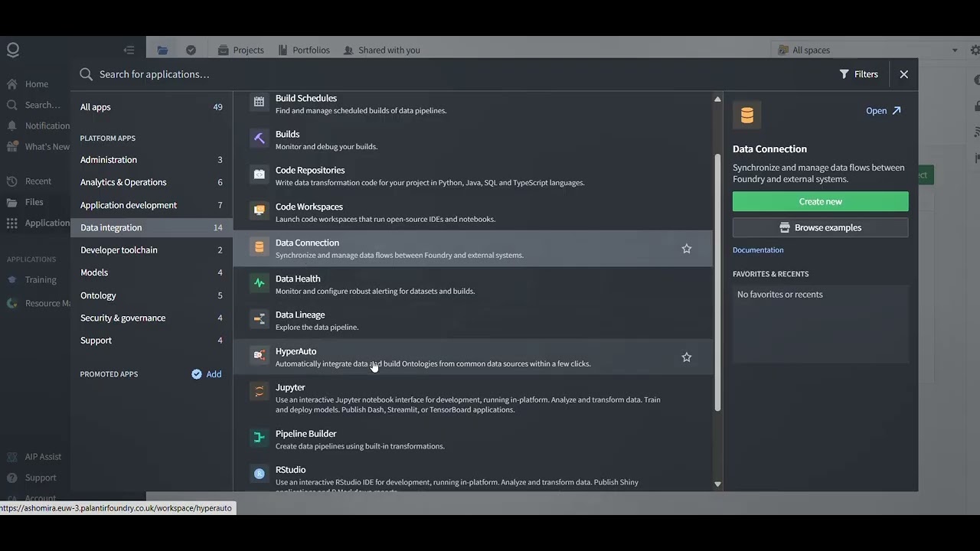Viewport: 980px width, 551px height.
Task: Open the Shared with you tab
Action: [x=382, y=50]
